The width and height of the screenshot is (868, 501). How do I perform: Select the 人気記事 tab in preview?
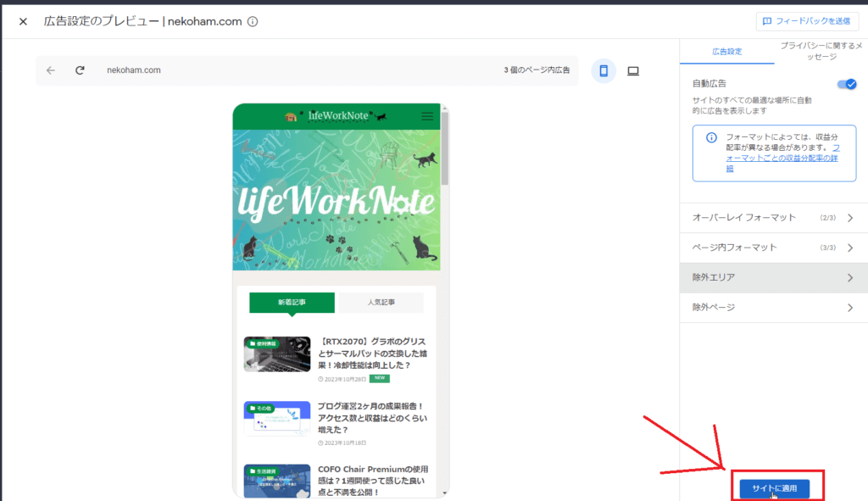381,303
